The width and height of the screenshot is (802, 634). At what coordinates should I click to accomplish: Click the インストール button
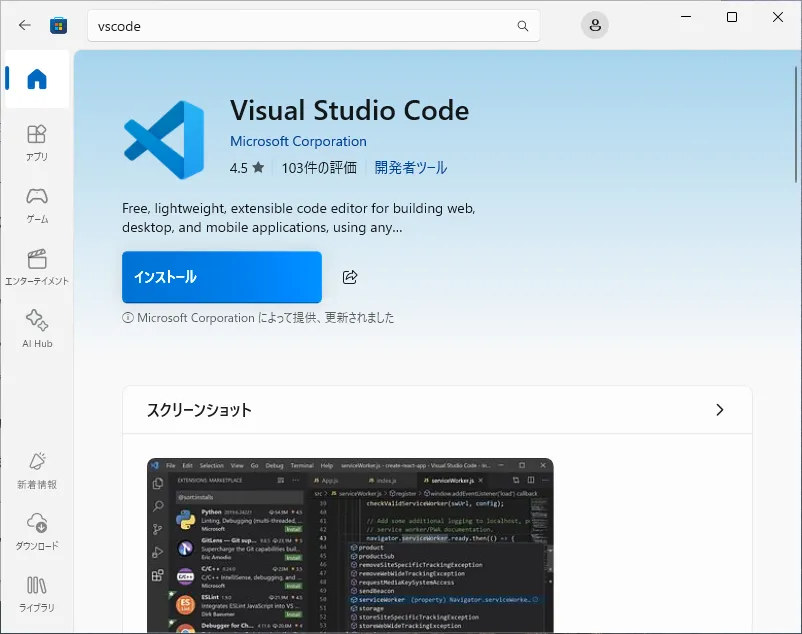221,277
